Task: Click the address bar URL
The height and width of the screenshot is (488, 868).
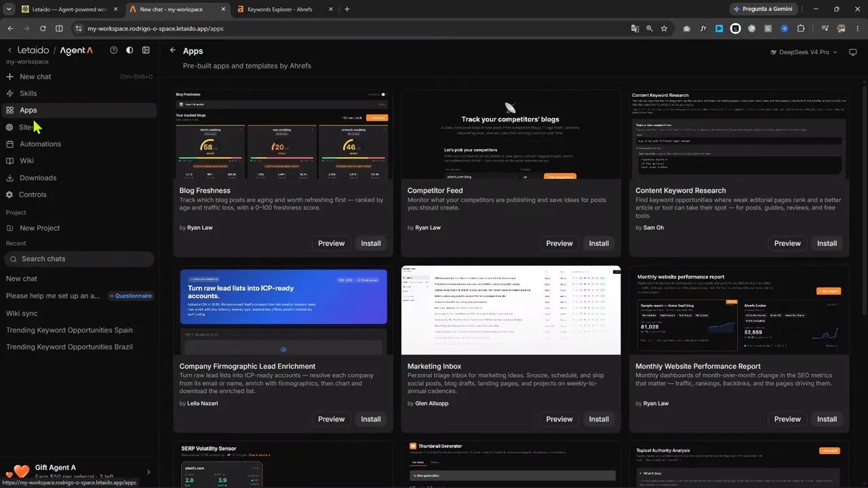Action: [x=155, y=28]
